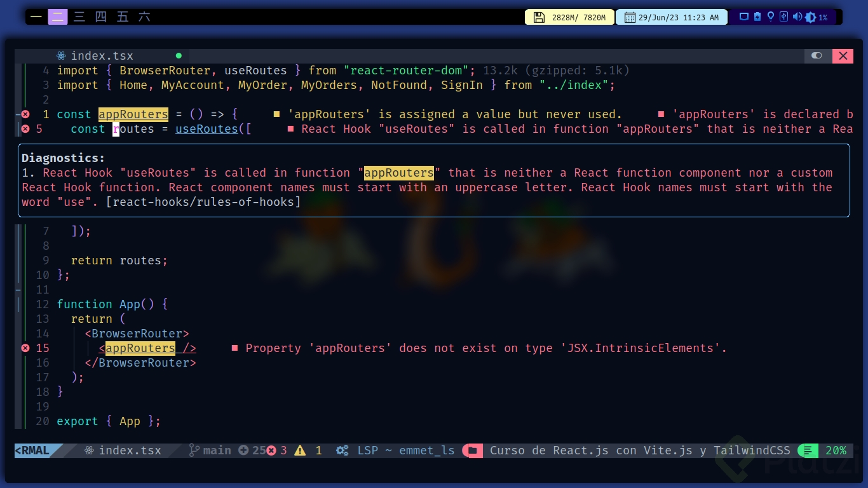Screen dimensions: 868x488
Task: Toggle the battery icon in the system tray
Action: click(x=756, y=17)
